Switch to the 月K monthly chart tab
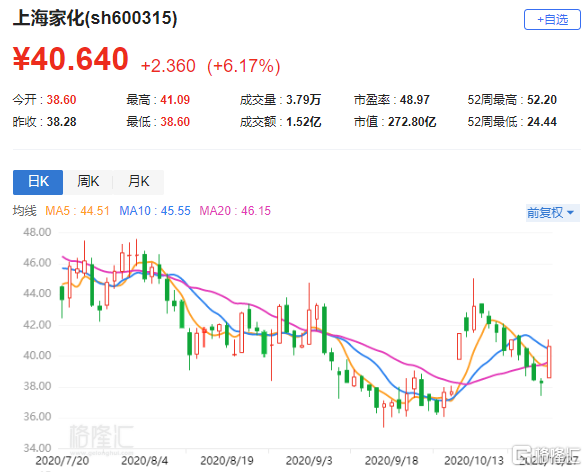587x472 pixels. click(x=139, y=182)
